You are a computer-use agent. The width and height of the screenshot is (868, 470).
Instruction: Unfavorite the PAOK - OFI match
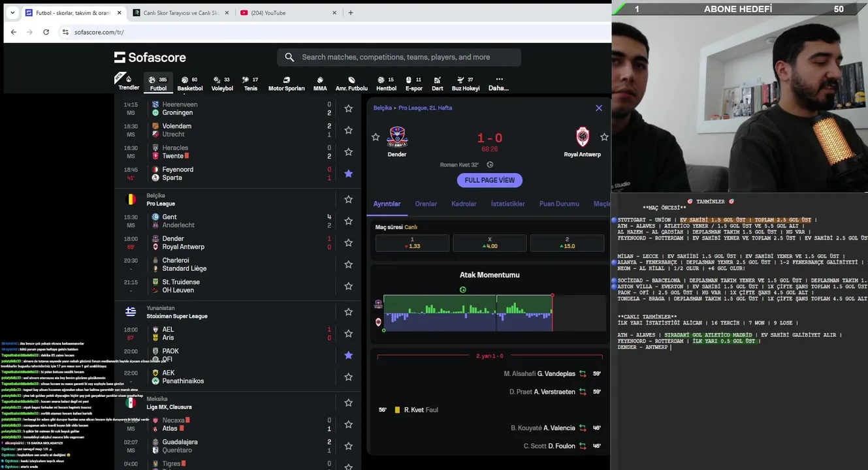click(348, 355)
